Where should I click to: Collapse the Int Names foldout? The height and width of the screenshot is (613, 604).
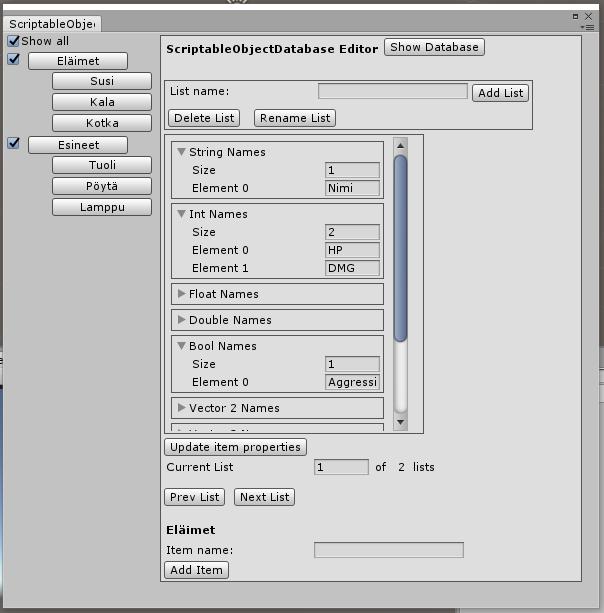[x=181, y=214]
